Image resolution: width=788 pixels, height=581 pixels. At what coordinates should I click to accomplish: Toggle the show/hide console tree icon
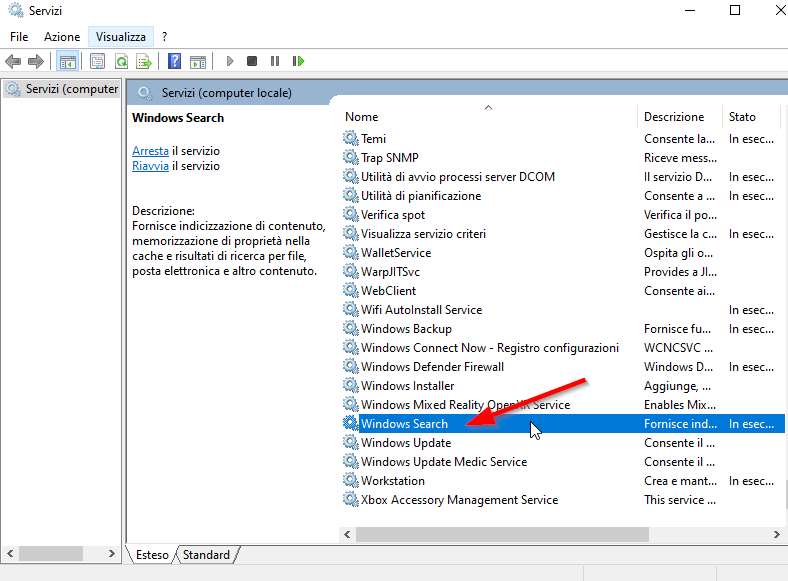pos(68,61)
